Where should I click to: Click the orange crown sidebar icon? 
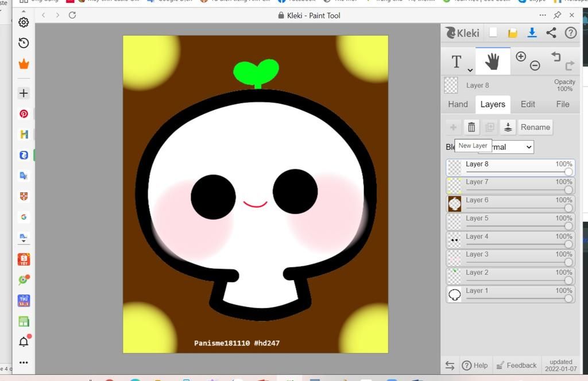24,64
